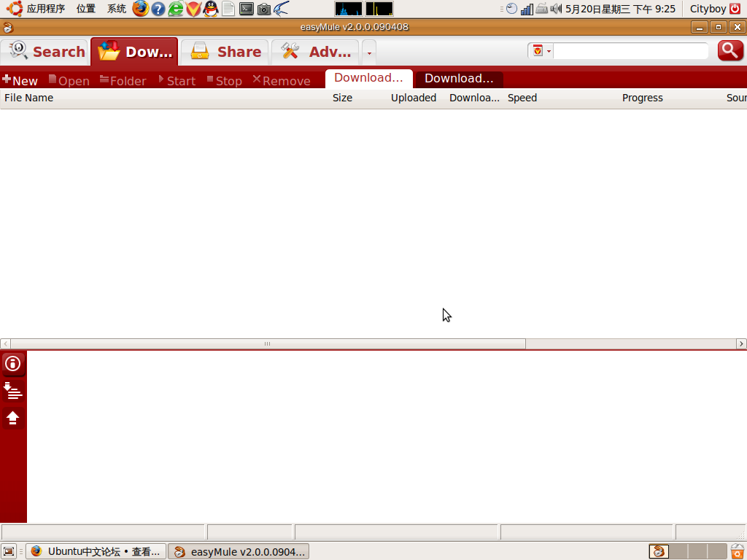
Task: Focus the top search text field
Action: [630, 50]
